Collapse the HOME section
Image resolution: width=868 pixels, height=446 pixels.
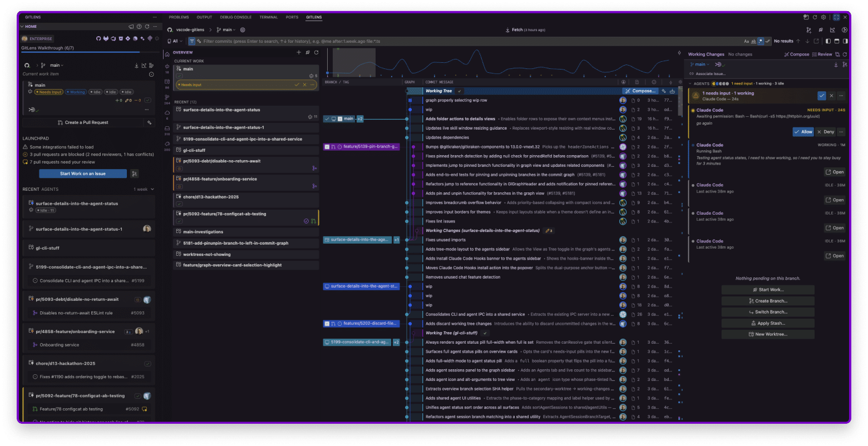click(x=22, y=26)
